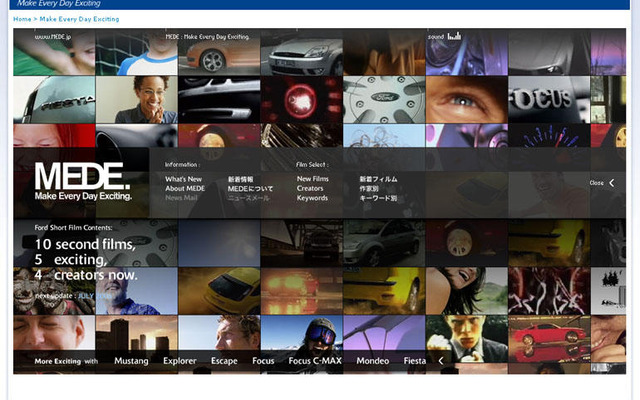This screenshot has height=400, width=640.
Task: Open the red Mustang reflection thumbnail
Action: click(549, 338)
